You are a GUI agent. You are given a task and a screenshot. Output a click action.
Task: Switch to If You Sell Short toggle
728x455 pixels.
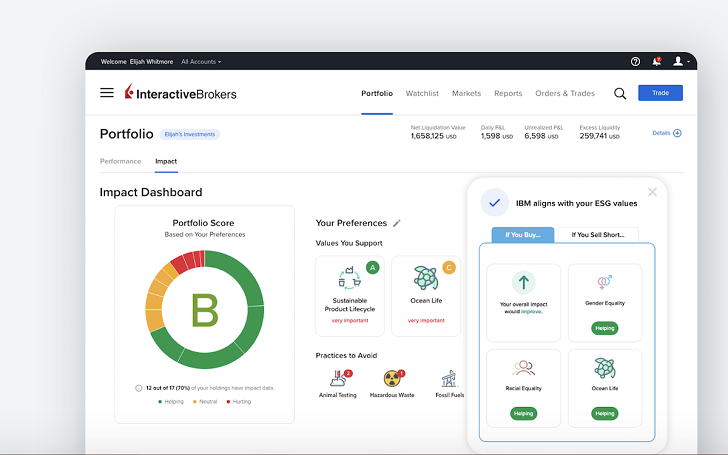click(x=596, y=235)
